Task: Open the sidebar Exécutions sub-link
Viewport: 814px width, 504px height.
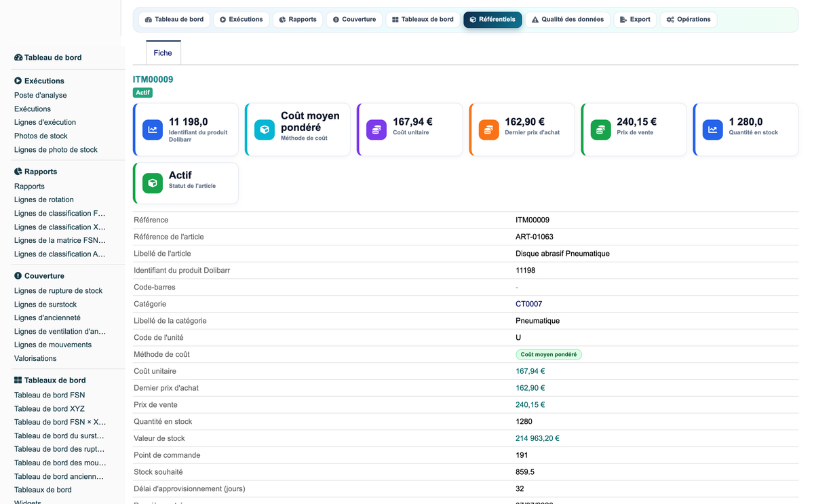Action: pos(33,109)
